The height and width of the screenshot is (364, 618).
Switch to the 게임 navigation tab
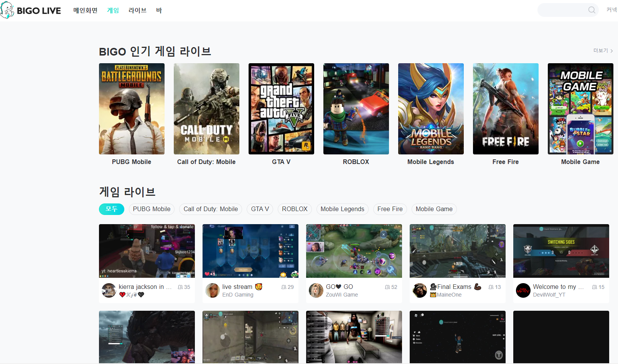click(113, 10)
